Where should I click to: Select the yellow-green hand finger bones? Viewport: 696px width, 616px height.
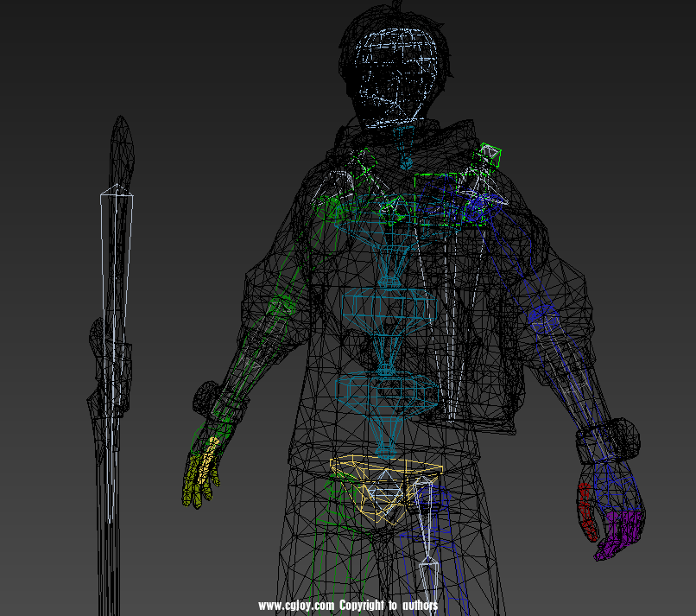199,479
